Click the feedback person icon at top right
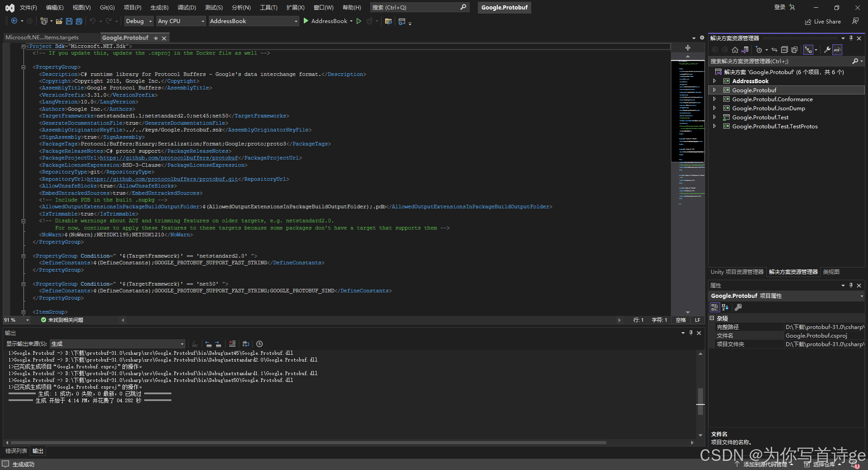 (855, 21)
